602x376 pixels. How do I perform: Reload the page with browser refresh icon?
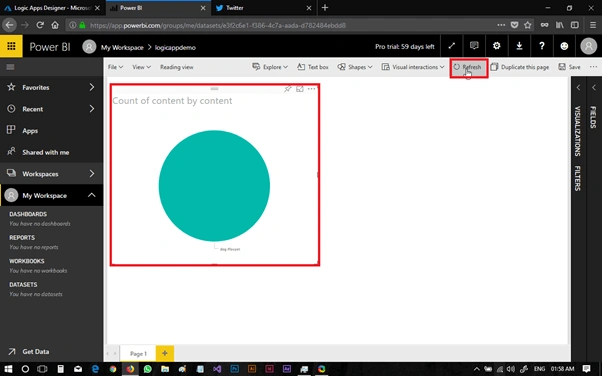[x=40, y=25]
